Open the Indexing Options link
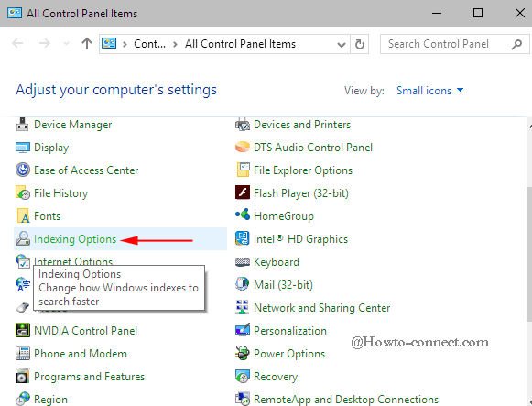The width and height of the screenshot is (532, 406). pyautogui.click(x=75, y=239)
